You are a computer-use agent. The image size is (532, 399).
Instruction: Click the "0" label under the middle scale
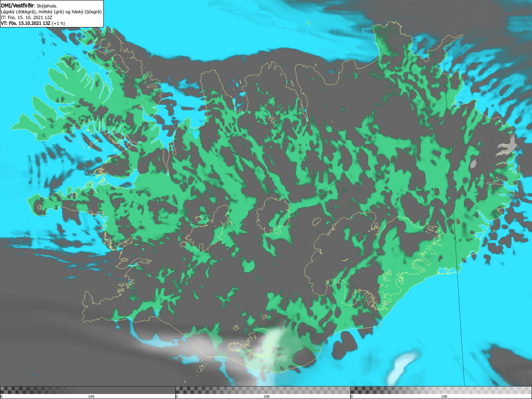coord(177,397)
